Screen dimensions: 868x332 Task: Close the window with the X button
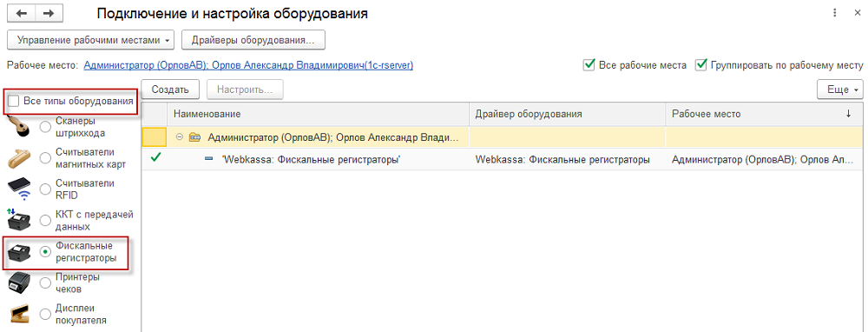[x=858, y=14]
